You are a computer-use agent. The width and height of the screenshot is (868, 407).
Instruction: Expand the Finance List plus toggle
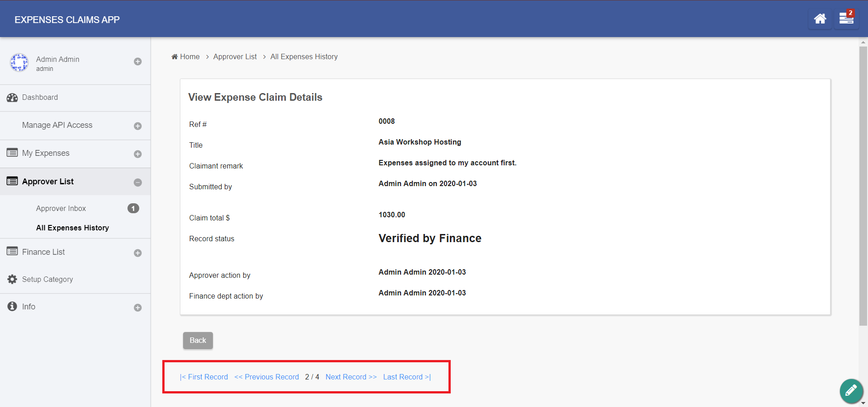138,253
